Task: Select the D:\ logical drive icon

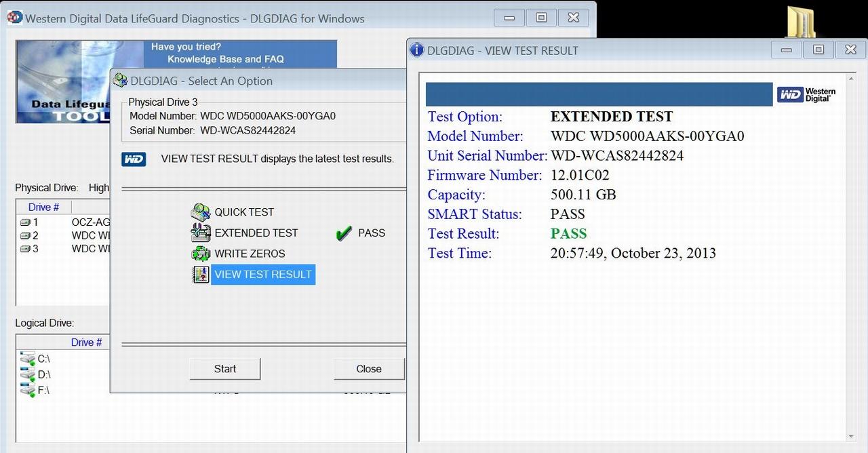Action: pos(27,374)
